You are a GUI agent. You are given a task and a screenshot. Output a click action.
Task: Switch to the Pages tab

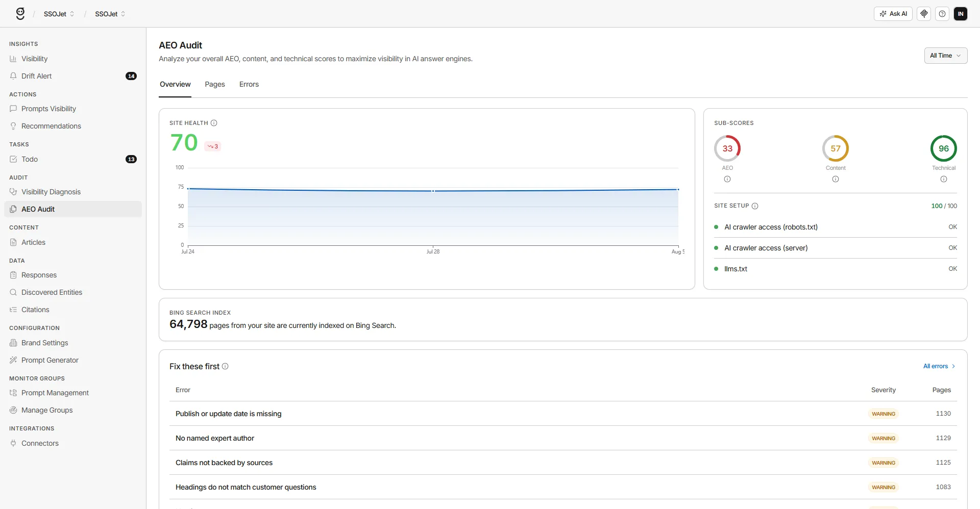click(215, 85)
